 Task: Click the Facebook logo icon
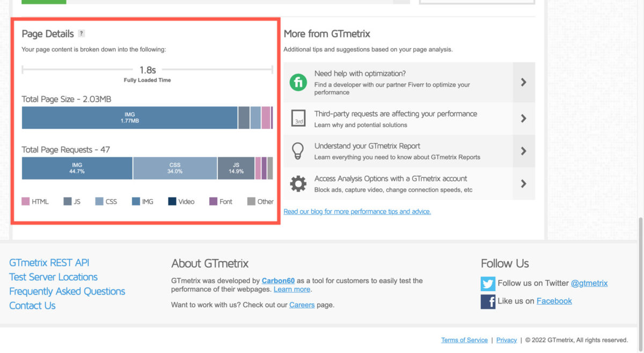click(488, 301)
